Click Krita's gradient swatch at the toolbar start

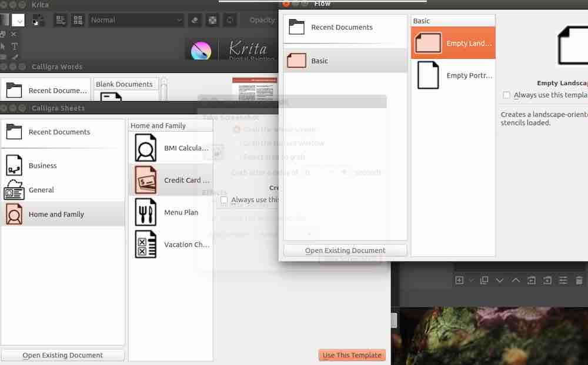4,20
